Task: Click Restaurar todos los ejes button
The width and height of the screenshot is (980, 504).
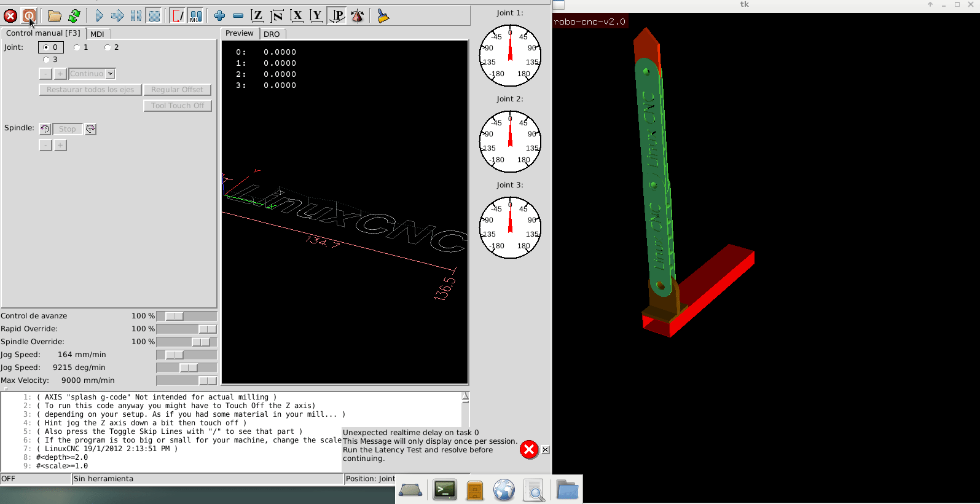Action: 90,90
